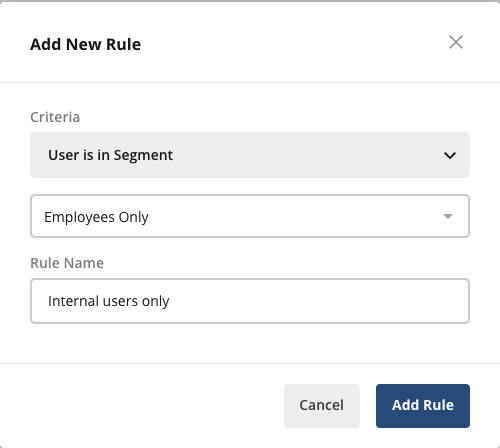
Task: Open the User is in Segment criteria dropdown
Action: 250,155
